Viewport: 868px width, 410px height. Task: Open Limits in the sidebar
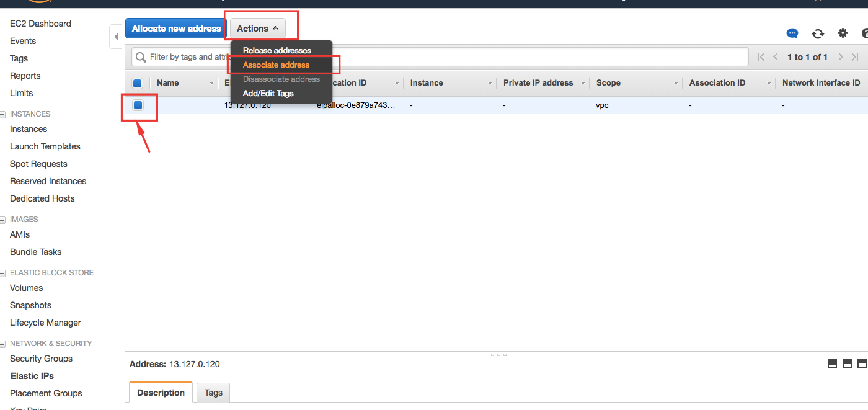(x=22, y=93)
